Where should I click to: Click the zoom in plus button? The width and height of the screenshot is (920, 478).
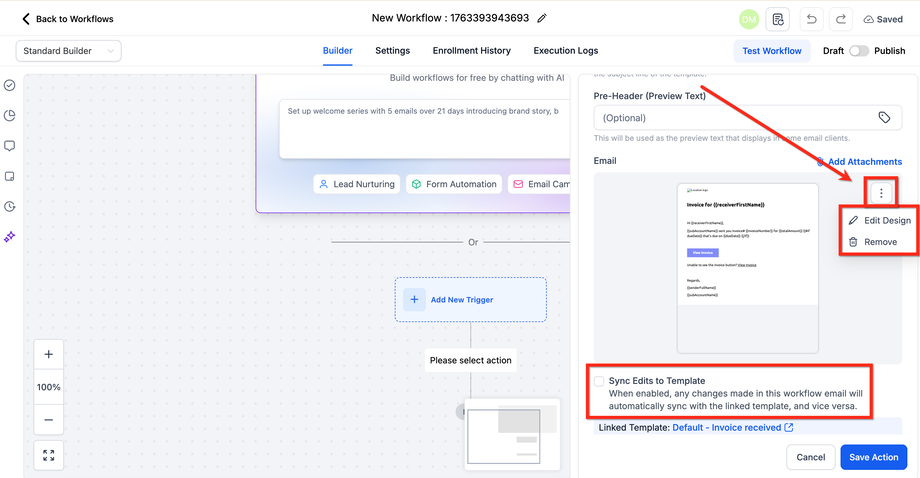[x=49, y=355]
